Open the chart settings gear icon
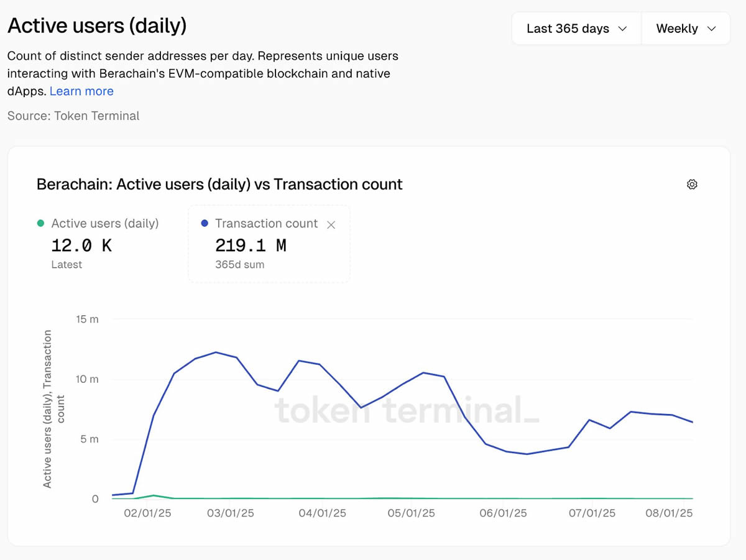This screenshot has height=560, width=746. pyautogui.click(x=692, y=185)
